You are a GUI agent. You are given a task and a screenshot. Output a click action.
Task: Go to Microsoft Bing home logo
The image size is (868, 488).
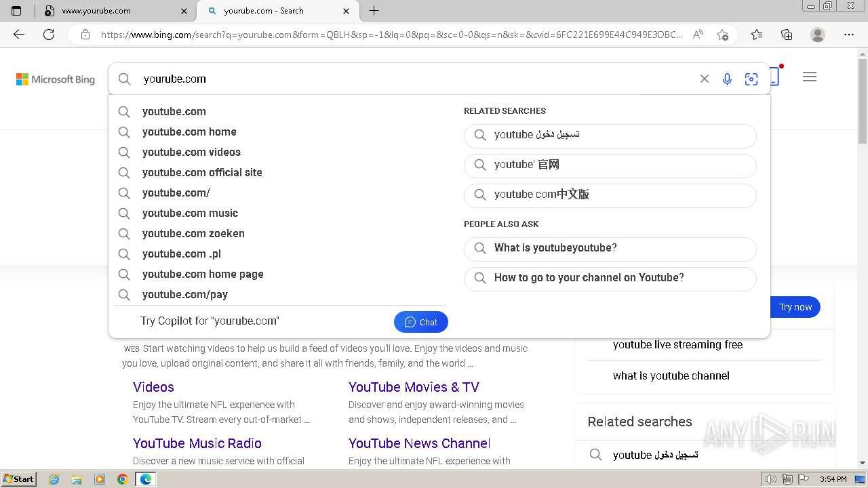pos(56,79)
